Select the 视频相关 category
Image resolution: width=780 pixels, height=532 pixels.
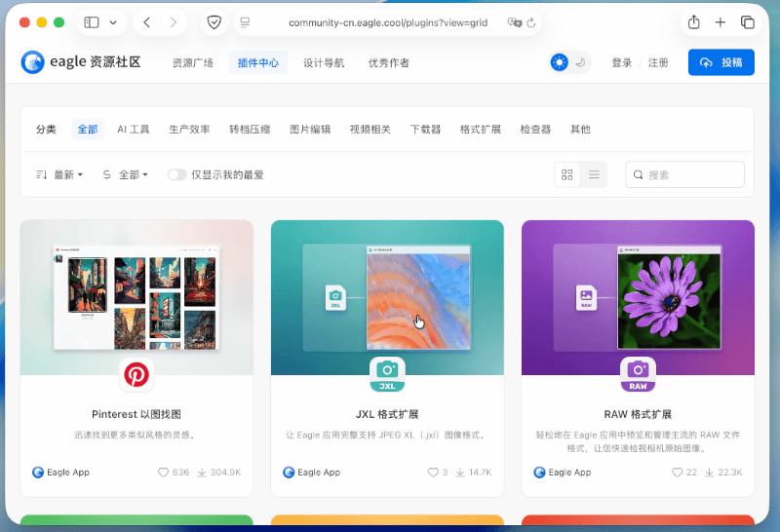point(370,130)
